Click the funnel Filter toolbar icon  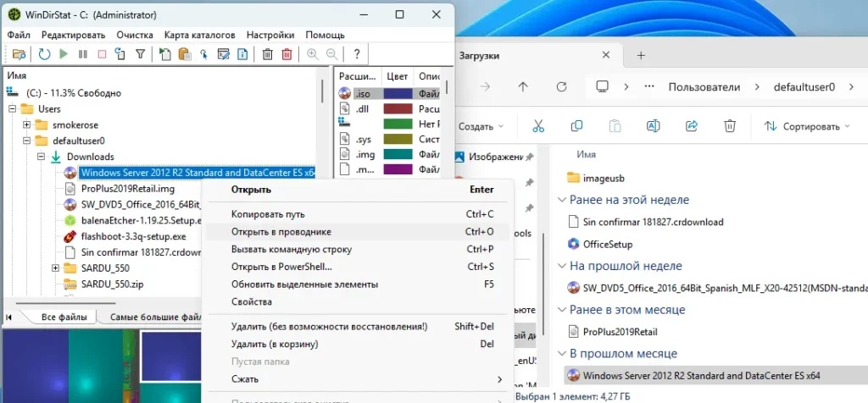(141, 54)
